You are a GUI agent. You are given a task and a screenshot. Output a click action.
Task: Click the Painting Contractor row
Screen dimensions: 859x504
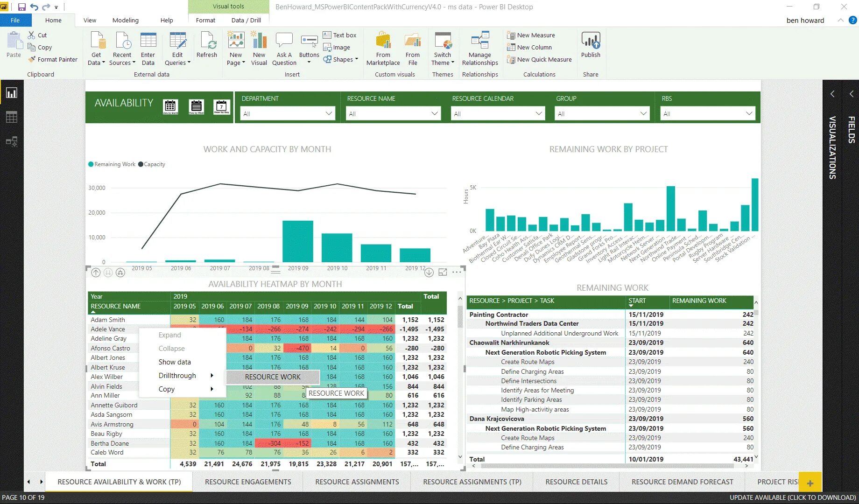611,315
